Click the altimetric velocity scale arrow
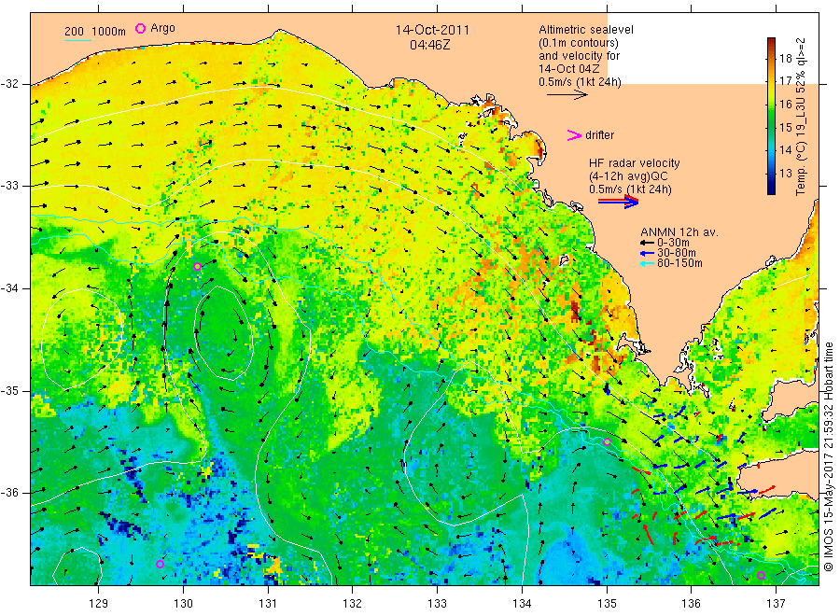This screenshot has width=840, height=616. 567,95
